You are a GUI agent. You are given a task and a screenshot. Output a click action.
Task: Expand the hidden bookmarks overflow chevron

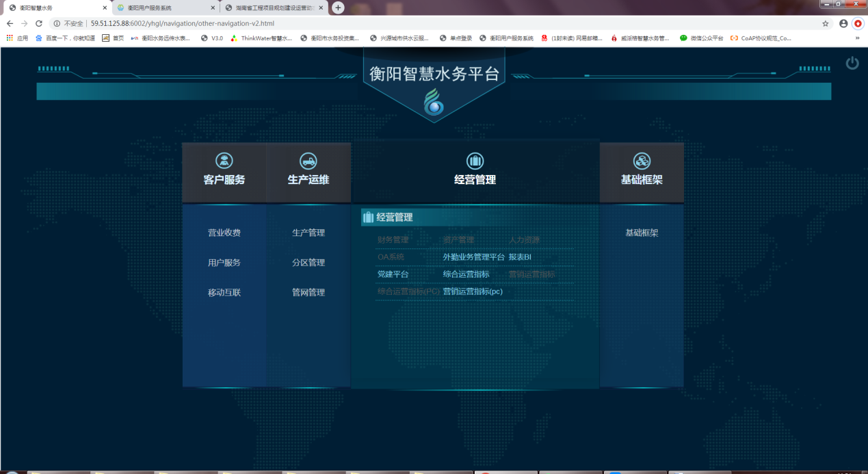[857, 38]
